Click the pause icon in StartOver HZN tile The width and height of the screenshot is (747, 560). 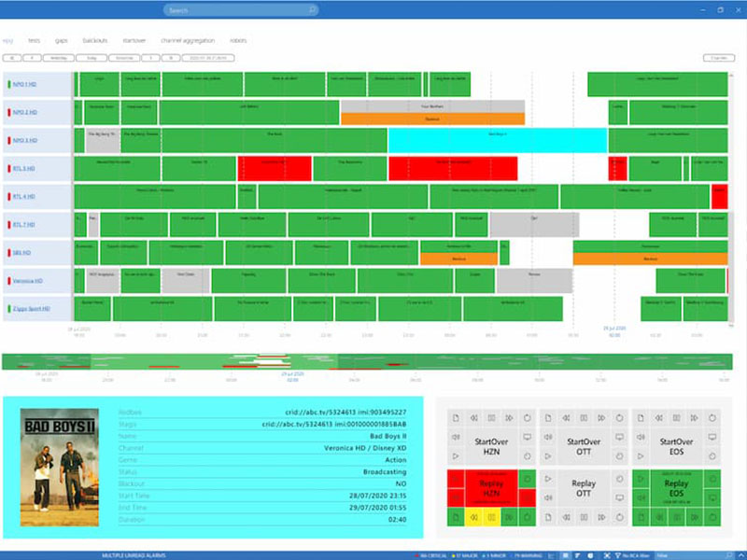point(491,418)
